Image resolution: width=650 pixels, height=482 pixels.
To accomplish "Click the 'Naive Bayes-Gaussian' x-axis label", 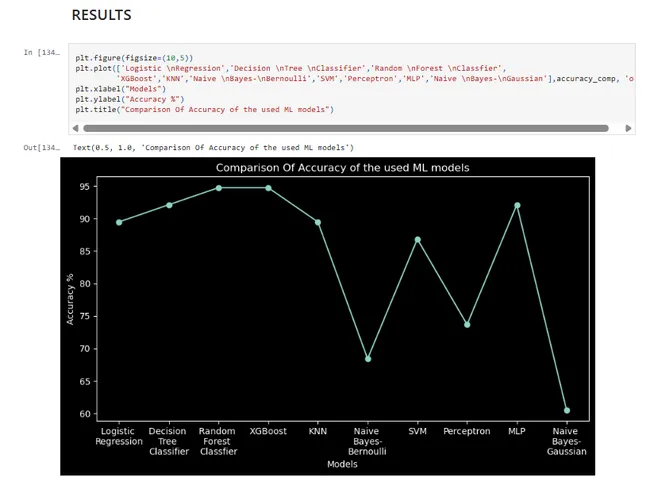I will click(x=566, y=441).
